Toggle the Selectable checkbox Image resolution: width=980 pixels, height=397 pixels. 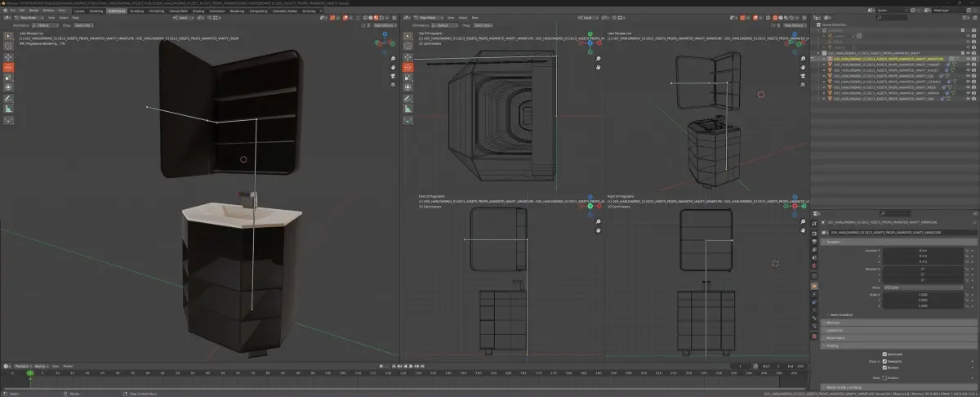pos(884,354)
